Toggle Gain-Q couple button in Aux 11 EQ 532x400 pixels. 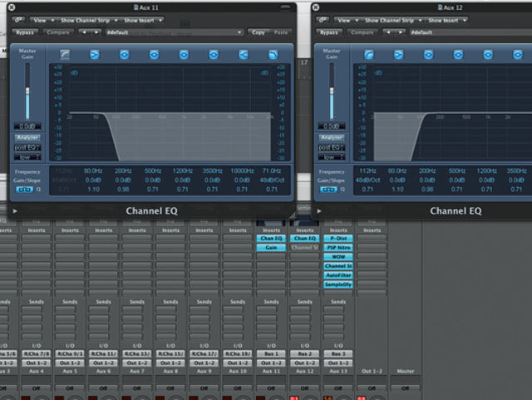click(25, 190)
